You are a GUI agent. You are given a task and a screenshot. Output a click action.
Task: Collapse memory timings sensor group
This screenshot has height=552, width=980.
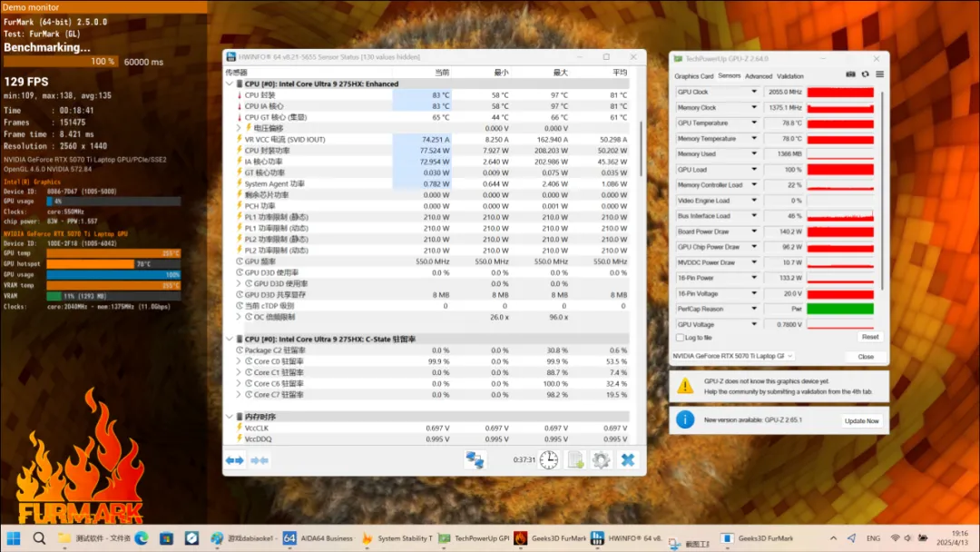pyautogui.click(x=230, y=417)
